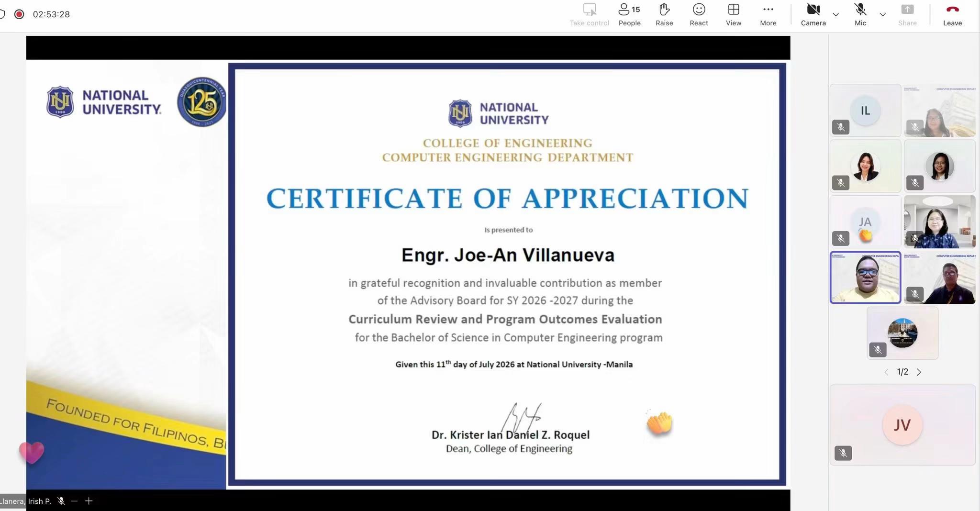Image resolution: width=980 pixels, height=511 pixels.
Task: Click the presenter name Llanera, Irish P.
Action: [25, 501]
